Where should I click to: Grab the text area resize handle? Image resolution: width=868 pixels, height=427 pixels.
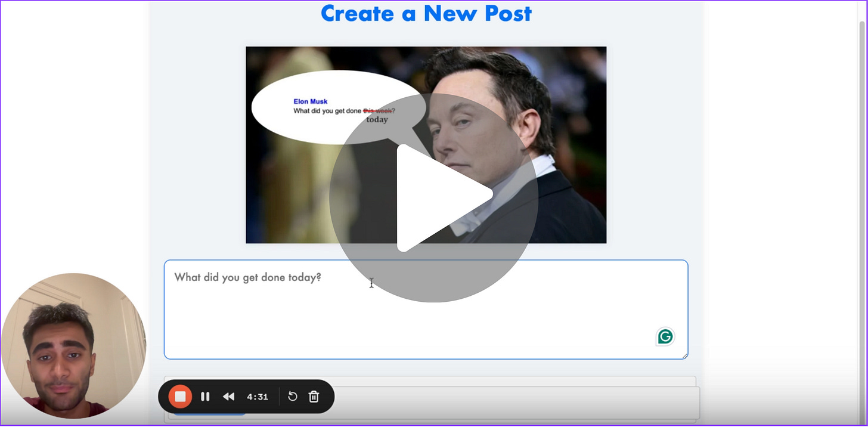point(684,355)
